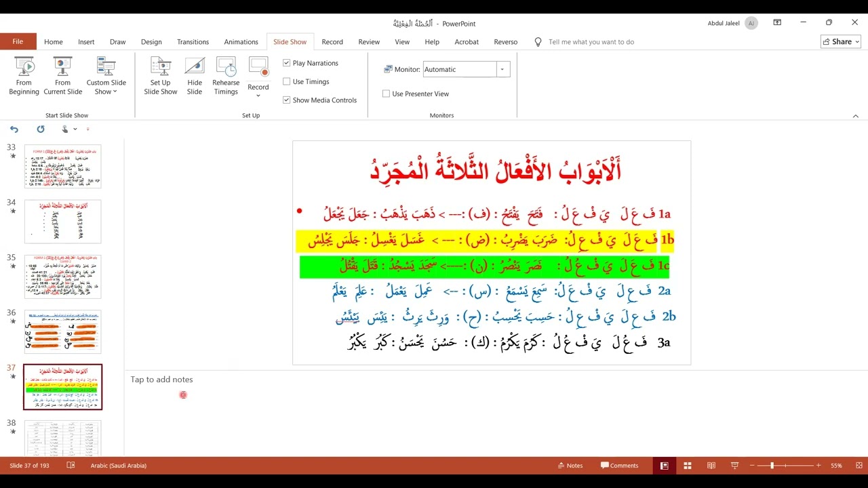
Task: Click Arabic (Saudi Arabia) language indicator
Action: [x=119, y=466]
